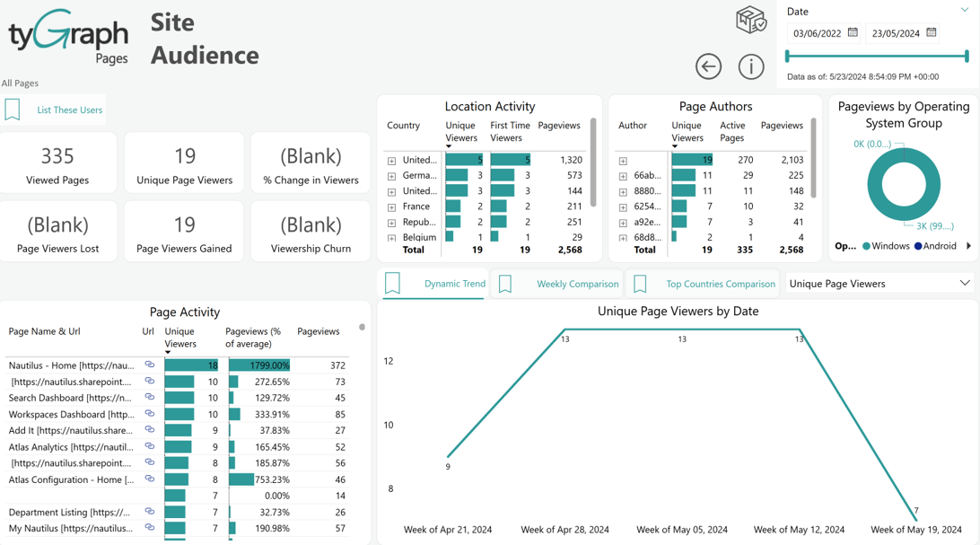Open calendar picker for start date 03/06/2022

click(853, 32)
